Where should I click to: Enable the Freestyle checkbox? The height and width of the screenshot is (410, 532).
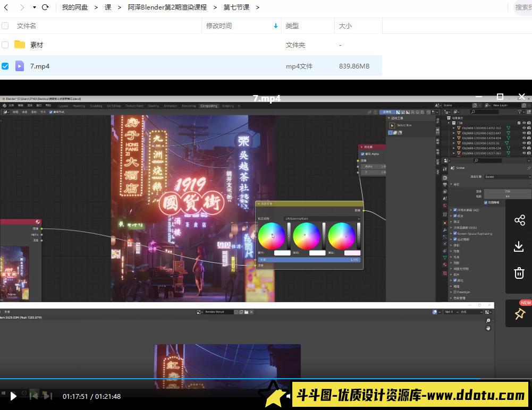[x=455, y=292]
